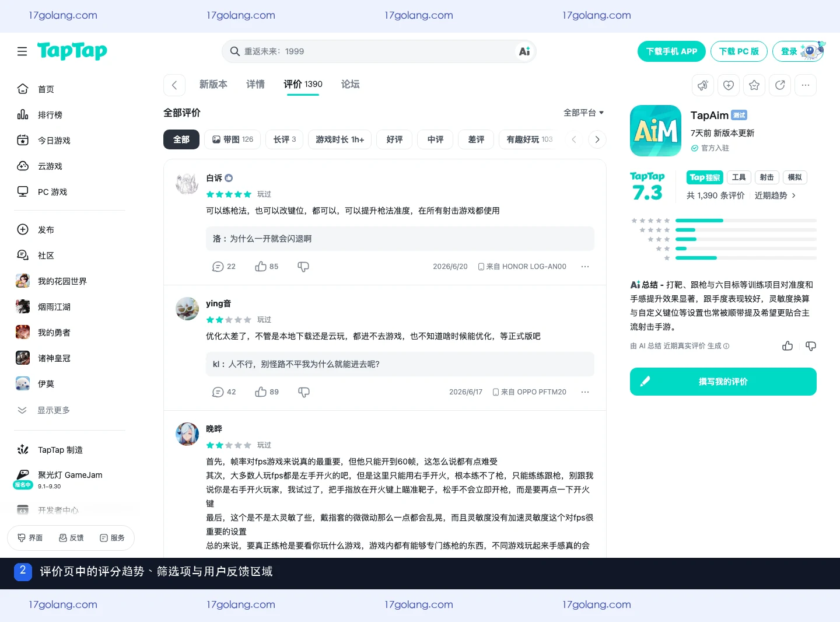Open the 射击 tag
Viewport: 840px width, 622px height.
(x=766, y=177)
